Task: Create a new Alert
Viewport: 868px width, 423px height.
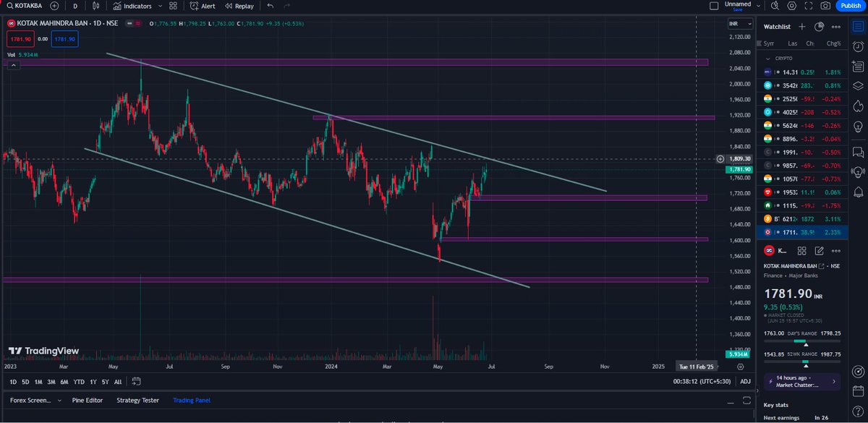Action: pyautogui.click(x=203, y=6)
